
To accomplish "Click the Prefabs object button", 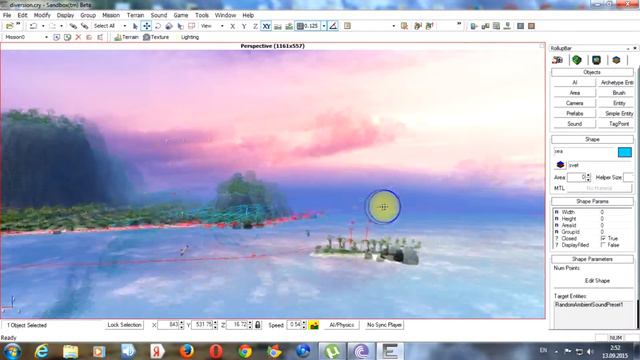I will point(574,113).
